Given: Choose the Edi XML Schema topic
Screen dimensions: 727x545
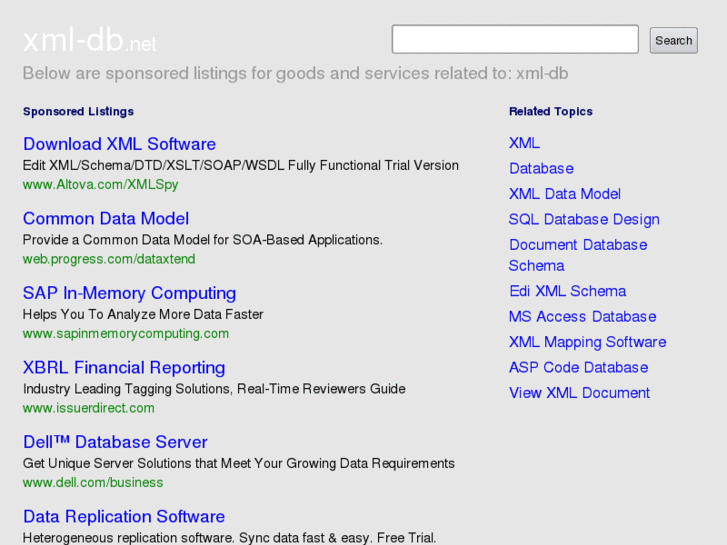Looking at the screenshot, I should click(567, 291).
